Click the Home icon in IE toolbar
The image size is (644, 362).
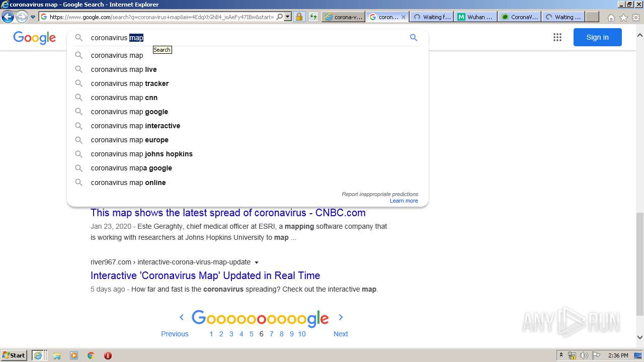(611, 18)
